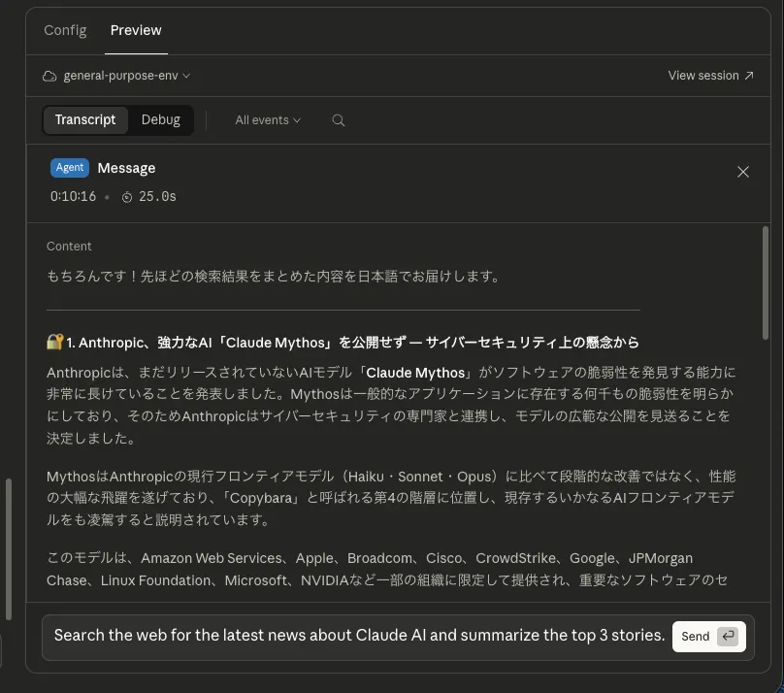Image resolution: width=784 pixels, height=693 pixels.
Task: Click the enter-arrow icon on Send
Action: pyautogui.click(x=728, y=636)
